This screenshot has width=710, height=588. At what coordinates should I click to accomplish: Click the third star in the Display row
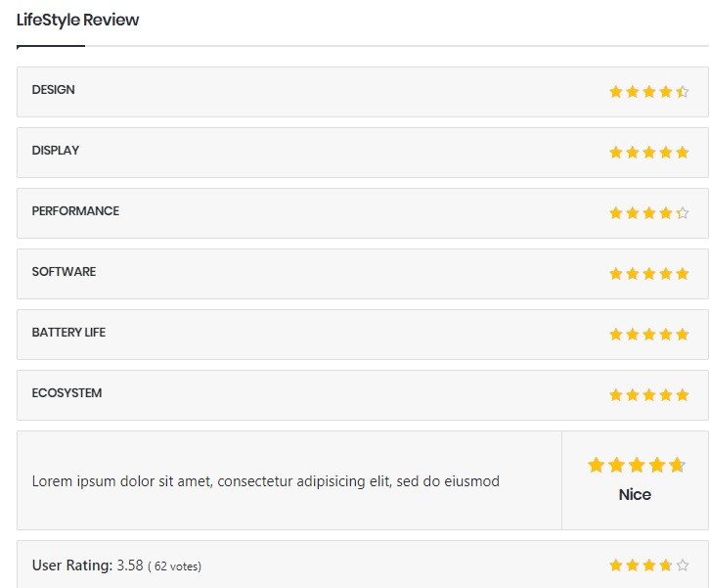click(x=649, y=153)
